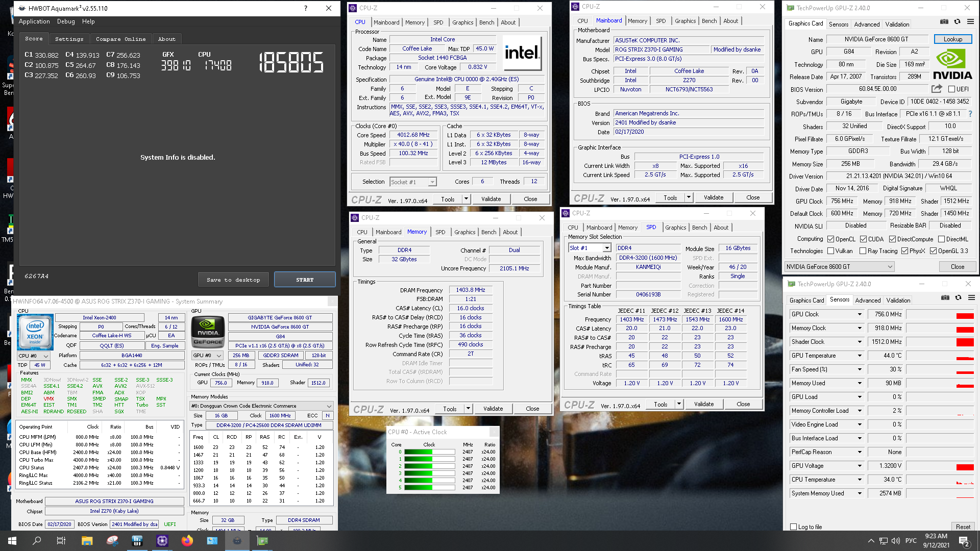
Task: Click the START button in Aquamark
Action: click(305, 280)
